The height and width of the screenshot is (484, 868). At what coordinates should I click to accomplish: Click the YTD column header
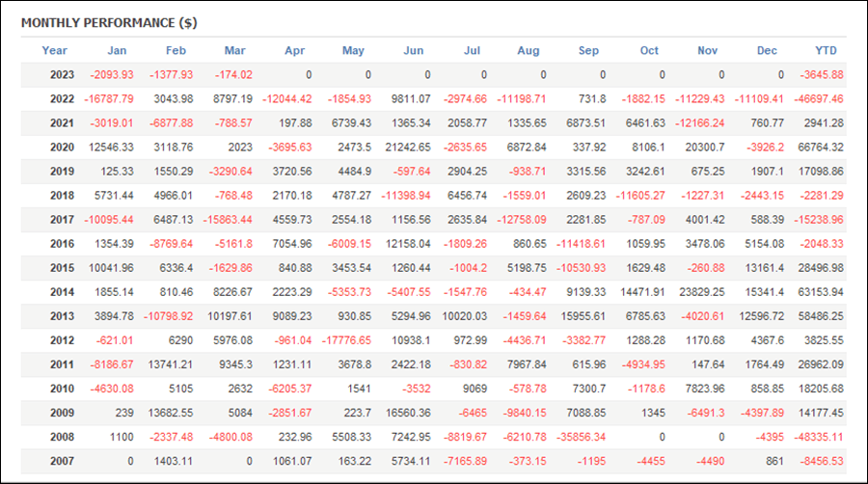[x=826, y=50]
